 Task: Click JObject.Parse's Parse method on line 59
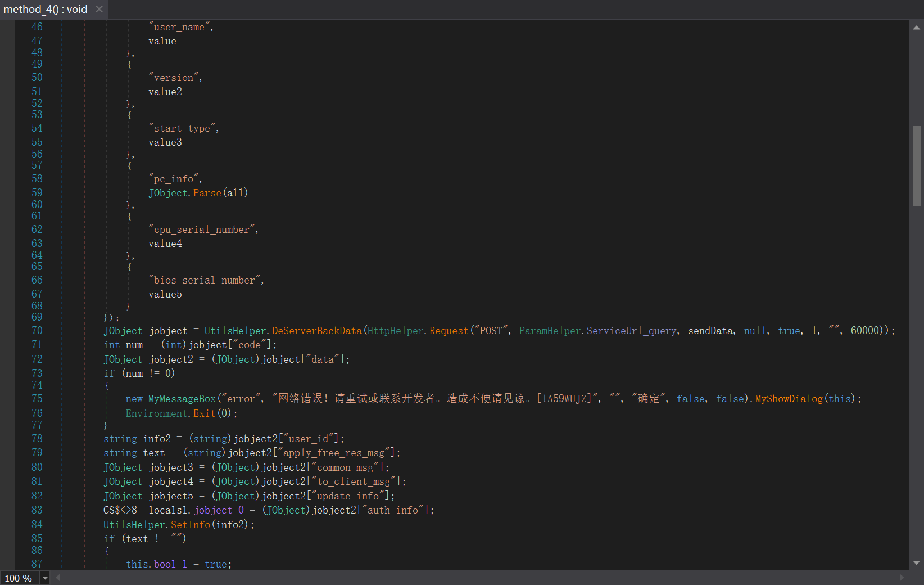pos(207,193)
